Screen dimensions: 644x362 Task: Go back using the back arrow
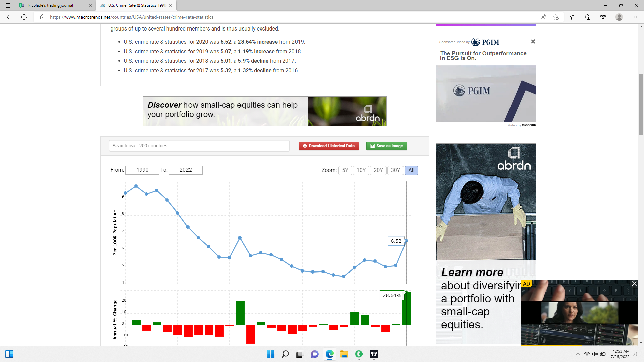pos(9,17)
